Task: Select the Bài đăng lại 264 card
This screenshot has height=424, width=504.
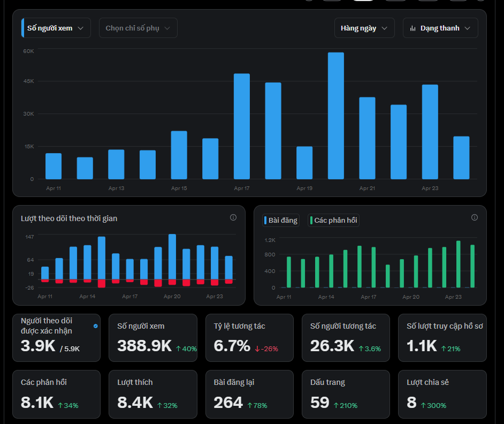Action: [x=249, y=394]
